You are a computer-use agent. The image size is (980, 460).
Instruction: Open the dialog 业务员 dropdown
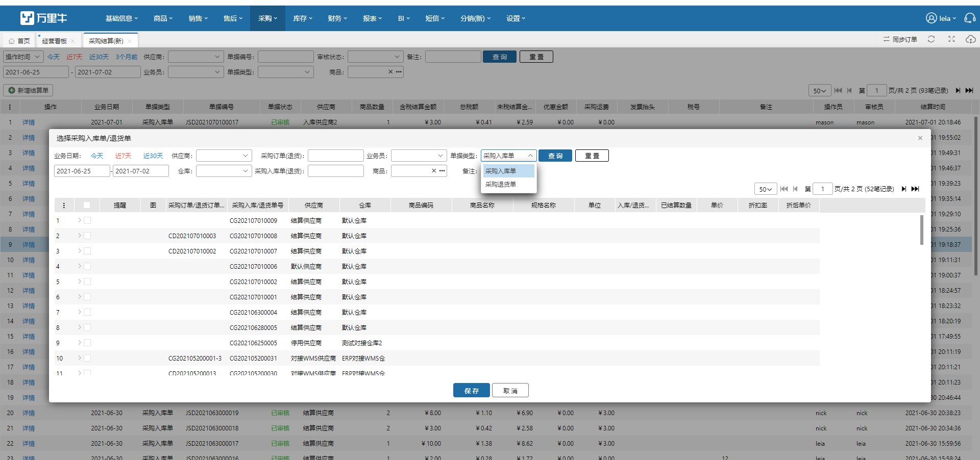pos(419,156)
